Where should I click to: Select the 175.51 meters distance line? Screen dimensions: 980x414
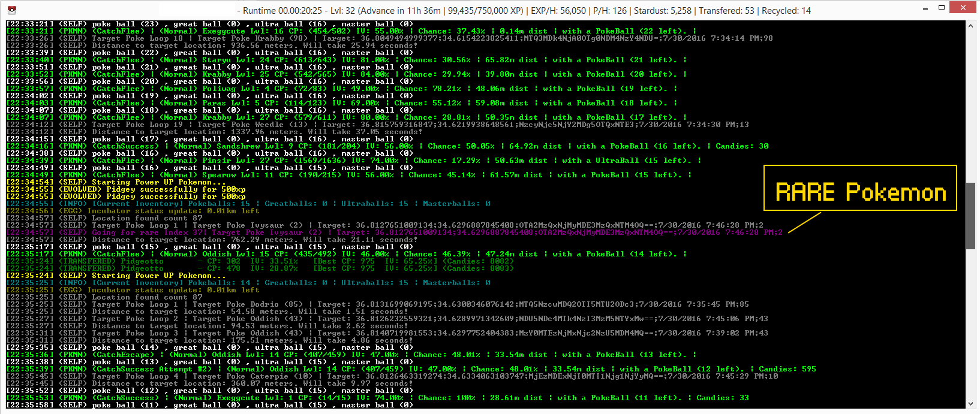point(210,340)
